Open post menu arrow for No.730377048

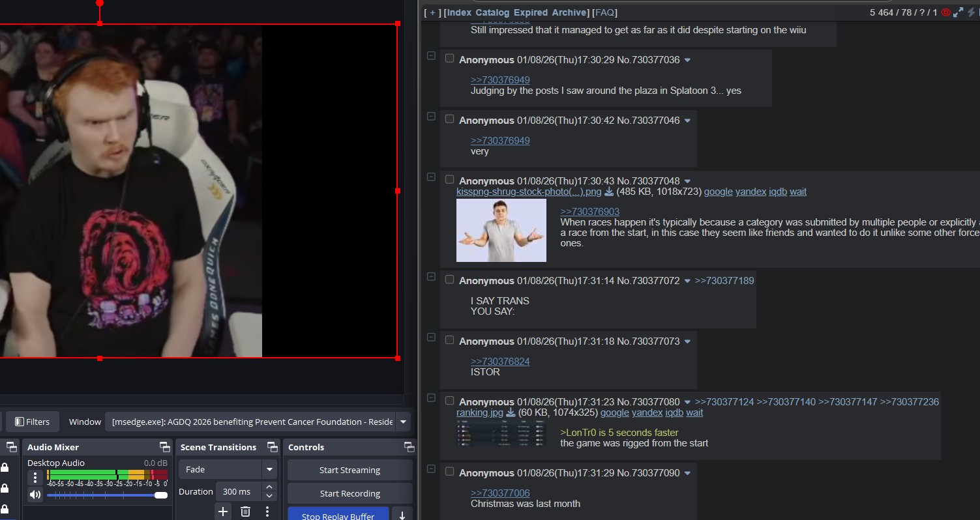click(687, 181)
